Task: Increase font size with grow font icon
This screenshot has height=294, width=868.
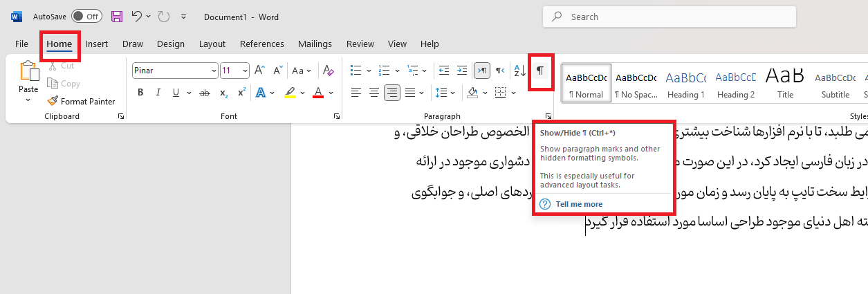Action: (x=259, y=71)
